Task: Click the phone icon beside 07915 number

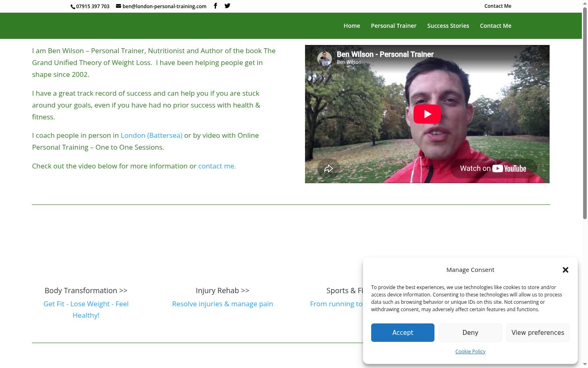Action: point(73,7)
